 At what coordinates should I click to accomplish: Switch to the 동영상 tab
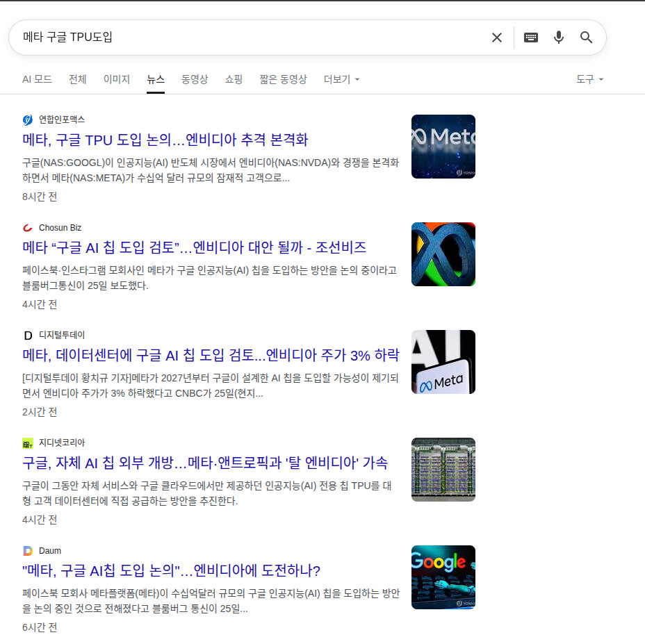coord(195,79)
